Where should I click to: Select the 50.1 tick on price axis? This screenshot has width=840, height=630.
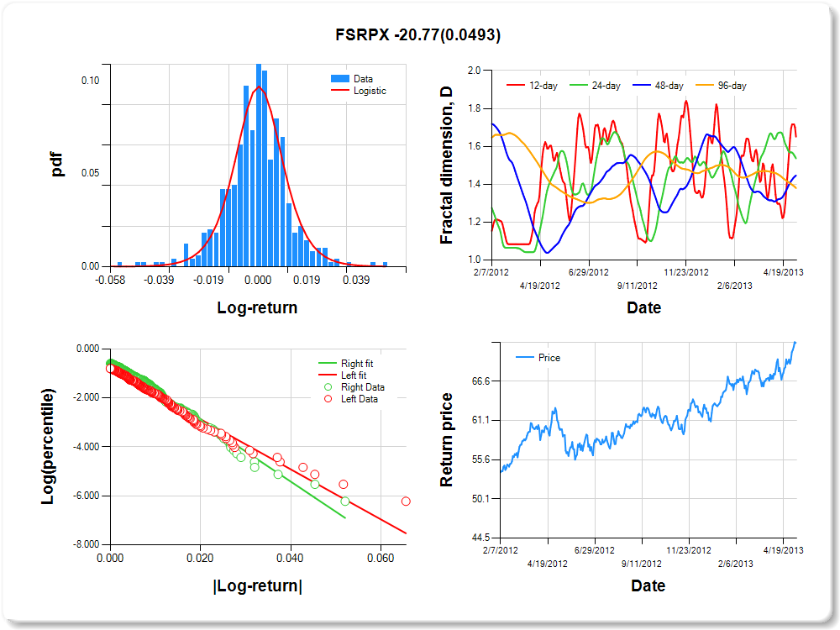click(x=481, y=498)
